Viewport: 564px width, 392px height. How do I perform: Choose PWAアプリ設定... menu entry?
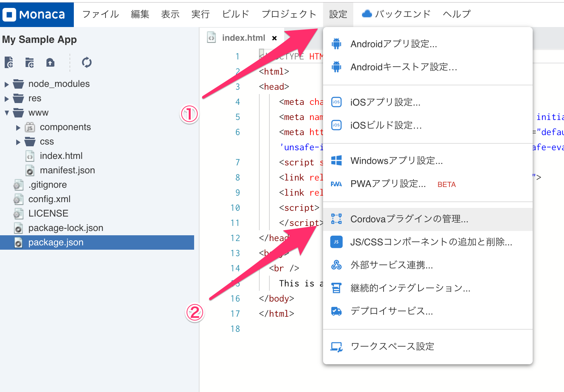[x=428, y=184]
